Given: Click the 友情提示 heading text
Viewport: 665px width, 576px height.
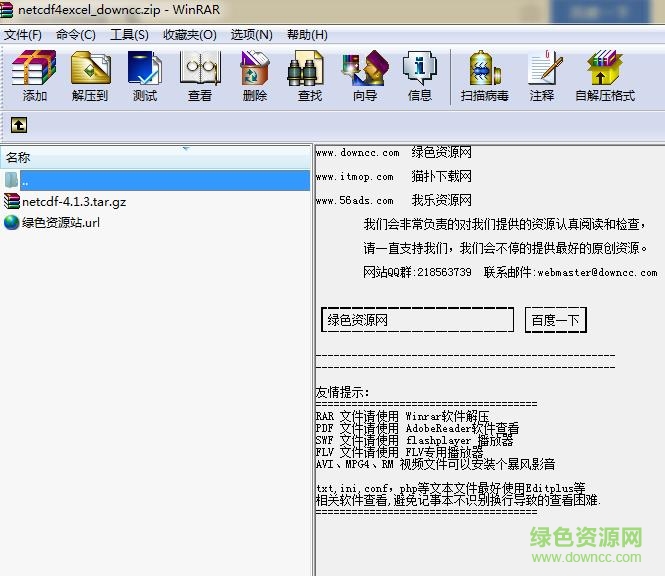Looking at the screenshot, I should (x=342, y=392).
